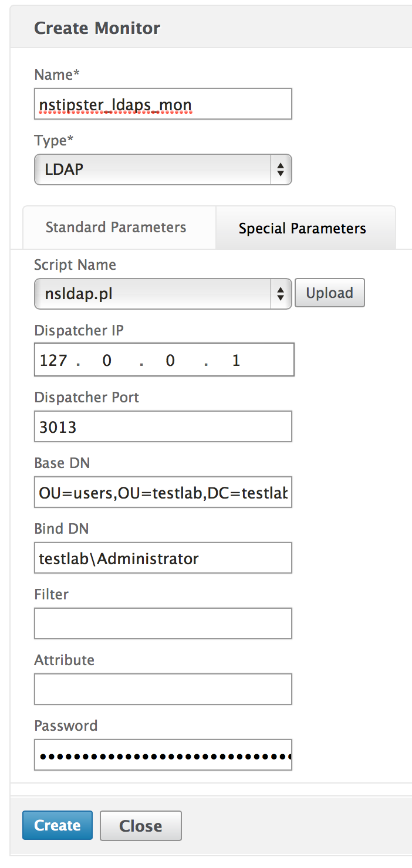Click the last Dispatcher IP octet 1
Viewport: 412px width, 868px height.
pos(236,360)
